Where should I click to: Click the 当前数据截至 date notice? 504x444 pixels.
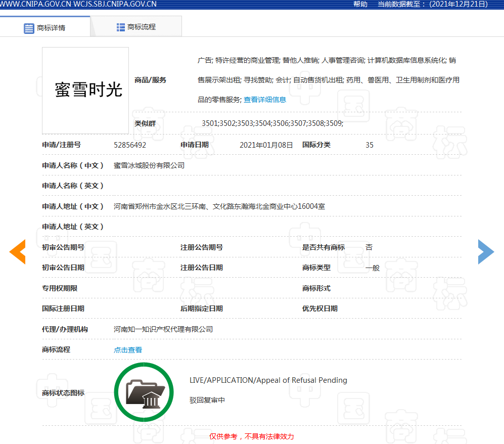[433, 4]
